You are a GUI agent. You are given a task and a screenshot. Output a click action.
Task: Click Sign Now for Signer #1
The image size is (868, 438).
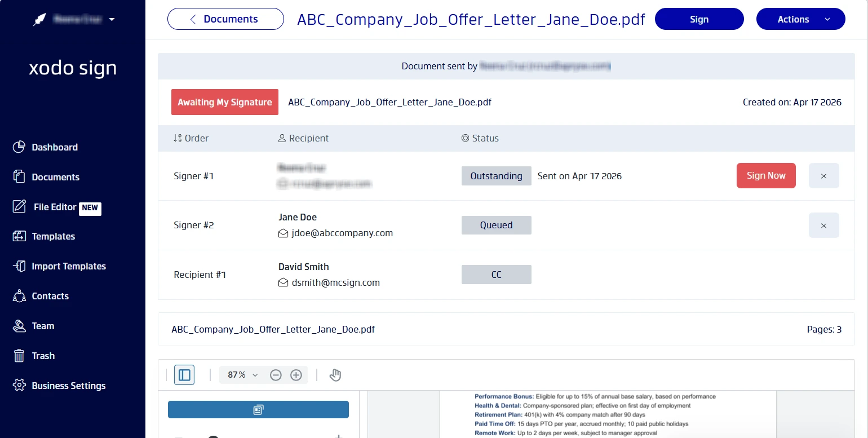click(x=766, y=175)
